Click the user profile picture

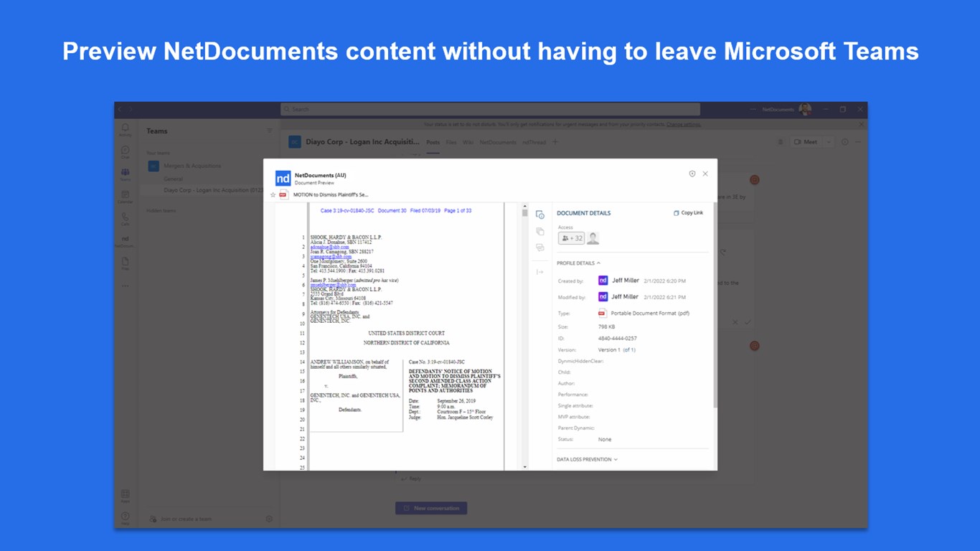pyautogui.click(x=805, y=109)
